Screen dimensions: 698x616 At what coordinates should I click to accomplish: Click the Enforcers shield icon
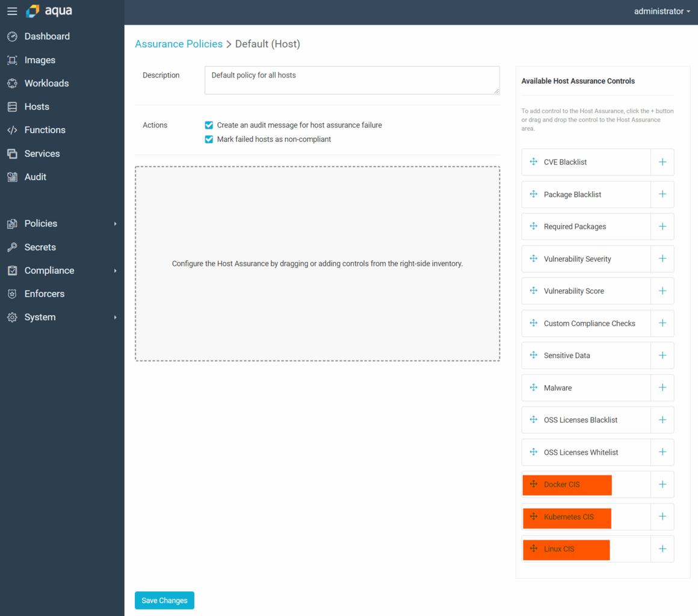[13, 294]
